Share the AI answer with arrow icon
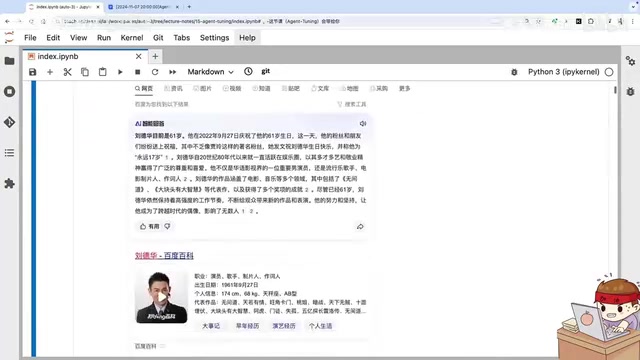The width and height of the screenshot is (640, 360). point(360,227)
